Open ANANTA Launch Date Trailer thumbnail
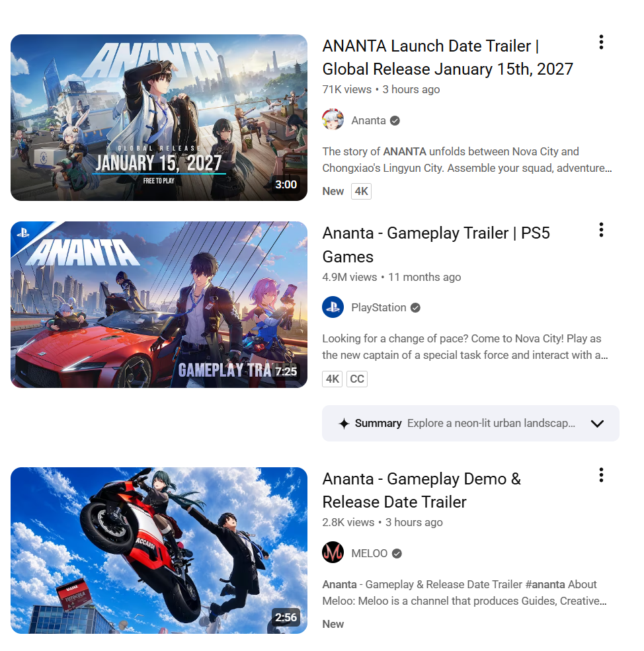This screenshot has width=644, height=651. (159, 118)
